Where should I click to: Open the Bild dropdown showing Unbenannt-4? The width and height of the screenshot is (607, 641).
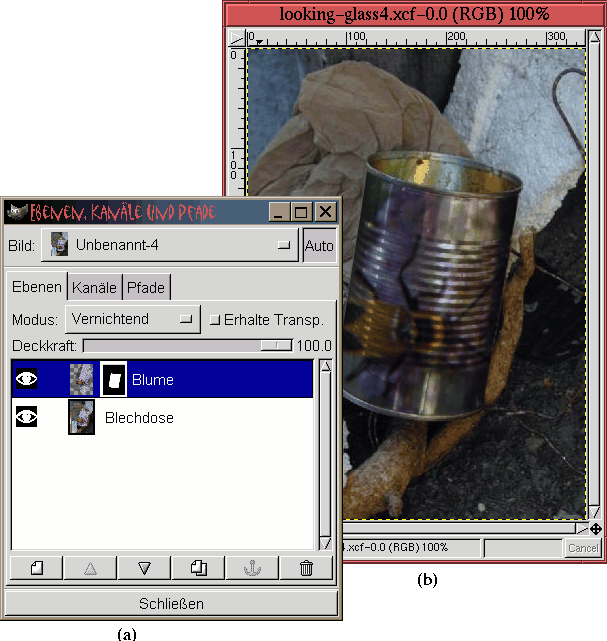pyautogui.click(x=169, y=246)
